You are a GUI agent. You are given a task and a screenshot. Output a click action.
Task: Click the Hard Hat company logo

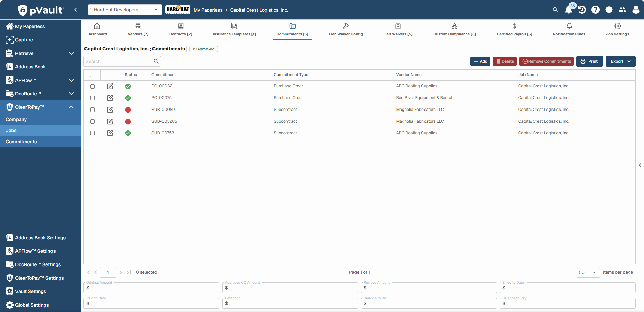178,10
